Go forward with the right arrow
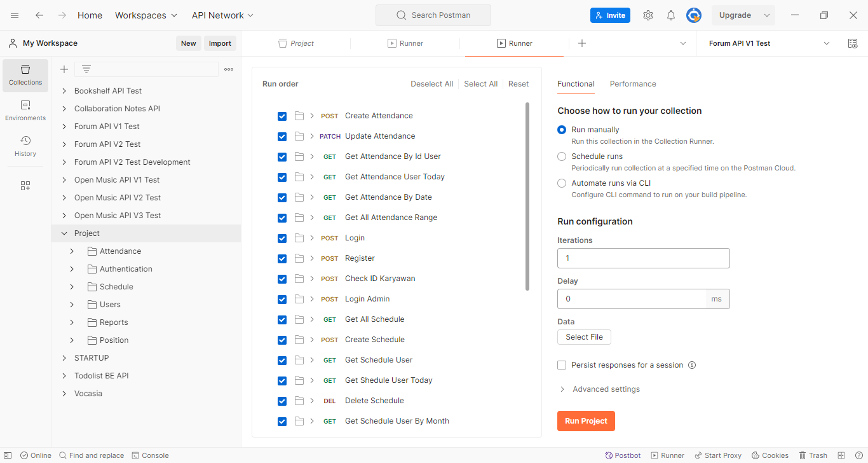Image resolution: width=868 pixels, height=463 pixels. pos(62,15)
